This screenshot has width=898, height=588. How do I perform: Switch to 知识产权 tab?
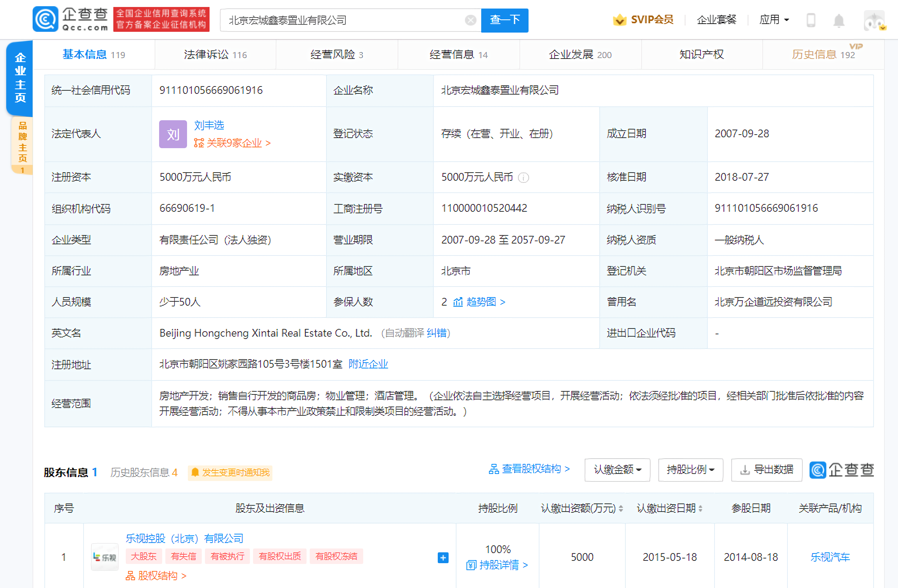[x=702, y=55]
